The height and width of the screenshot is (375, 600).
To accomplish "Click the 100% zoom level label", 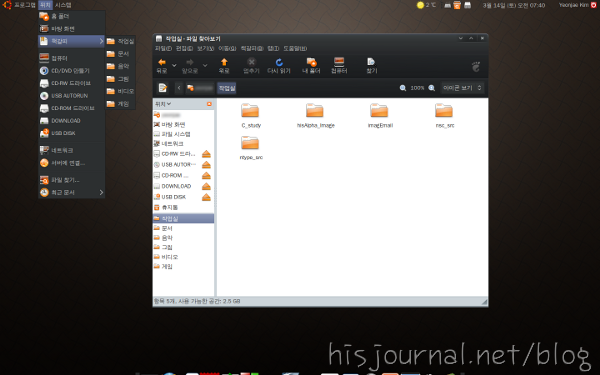I will (x=417, y=88).
